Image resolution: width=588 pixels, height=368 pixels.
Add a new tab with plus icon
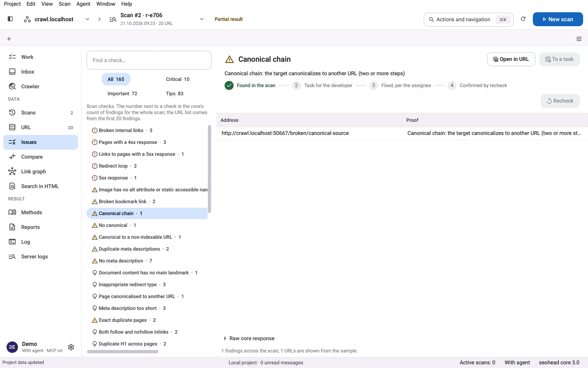tap(9, 39)
